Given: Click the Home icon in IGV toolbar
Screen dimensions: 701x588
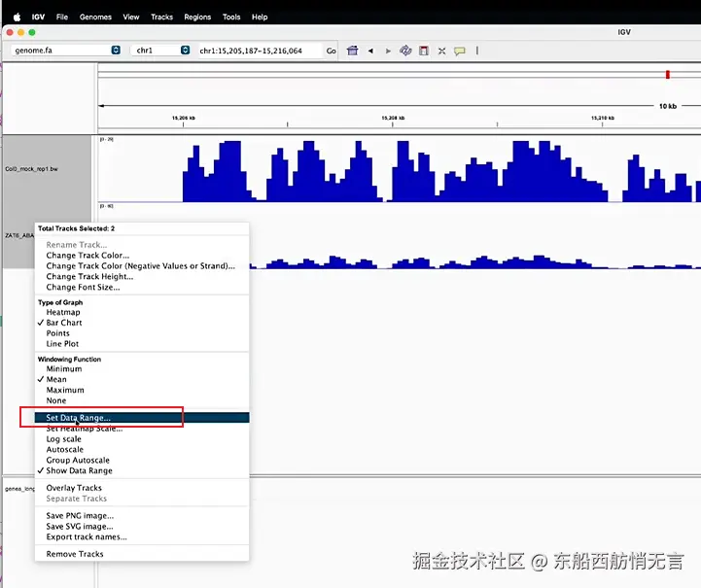Looking at the screenshot, I should click(x=352, y=51).
